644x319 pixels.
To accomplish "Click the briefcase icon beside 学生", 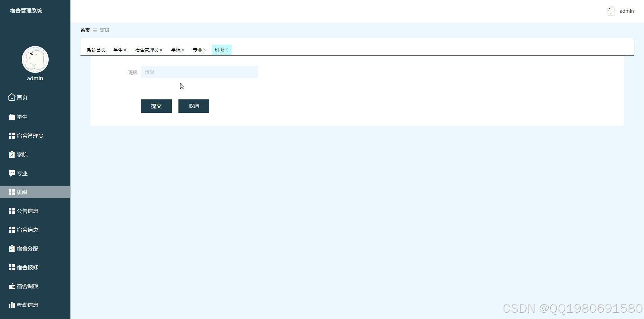I will click(12, 117).
